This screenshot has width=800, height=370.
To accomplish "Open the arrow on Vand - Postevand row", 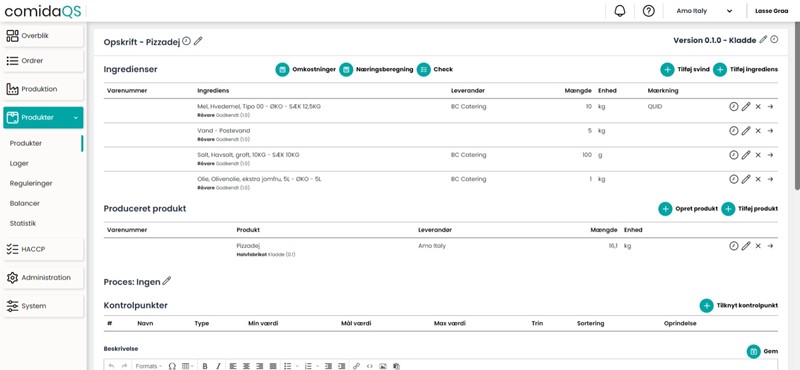I will [770, 131].
